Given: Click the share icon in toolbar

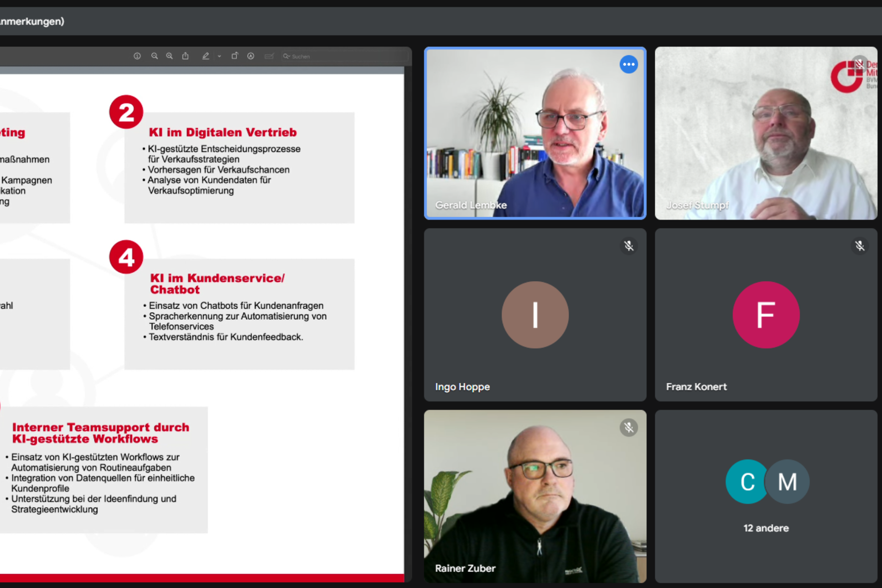Looking at the screenshot, I should tap(185, 56).
